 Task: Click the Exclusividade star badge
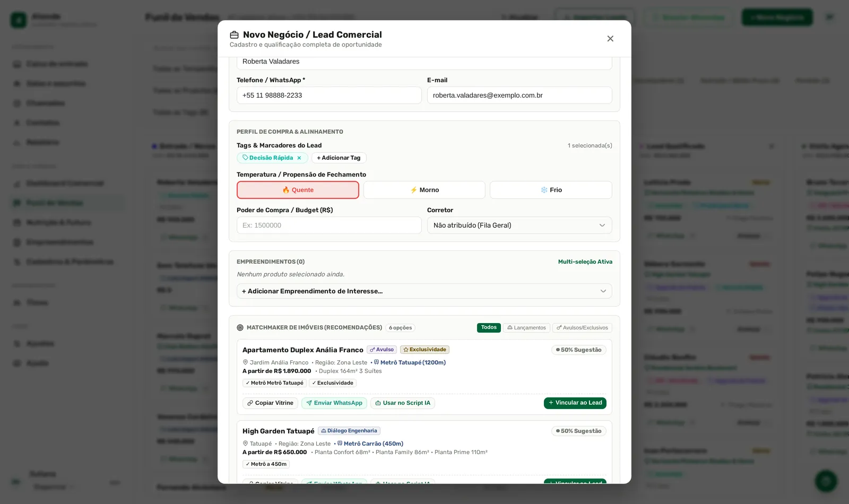[x=424, y=350]
